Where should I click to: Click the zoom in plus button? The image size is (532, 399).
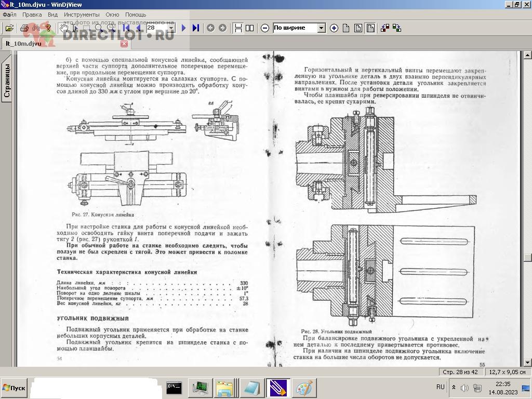(334, 28)
